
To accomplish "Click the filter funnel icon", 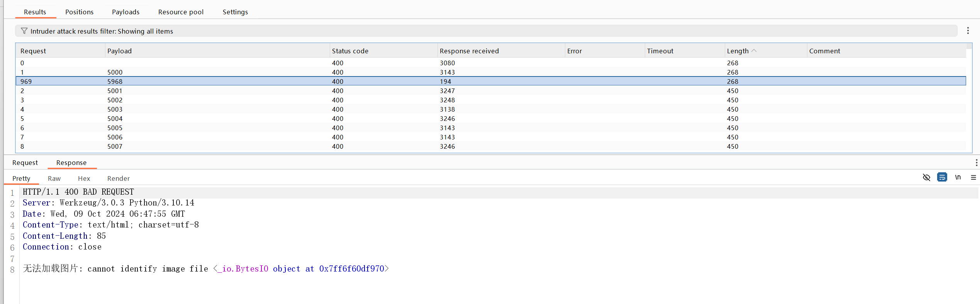I will click(24, 31).
